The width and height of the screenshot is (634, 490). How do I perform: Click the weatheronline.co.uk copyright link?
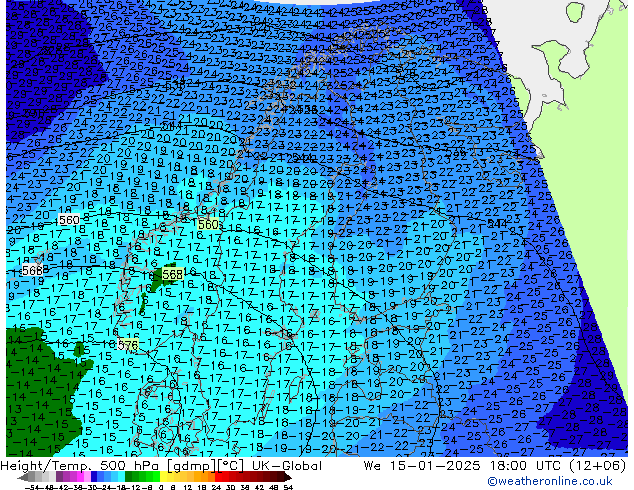tap(549, 481)
